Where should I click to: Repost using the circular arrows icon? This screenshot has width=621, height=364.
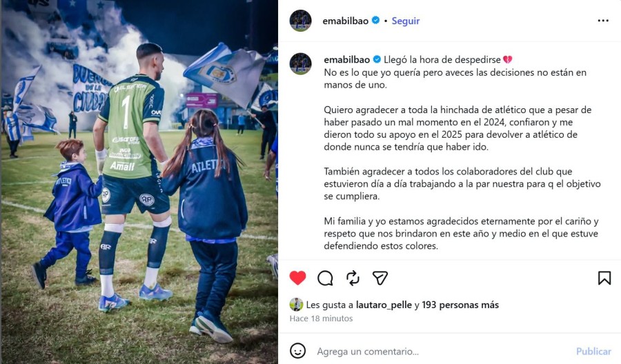353,278
